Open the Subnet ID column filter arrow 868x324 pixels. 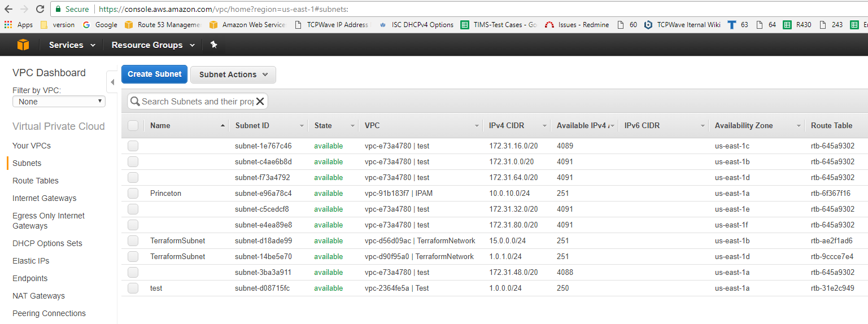(x=302, y=126)
